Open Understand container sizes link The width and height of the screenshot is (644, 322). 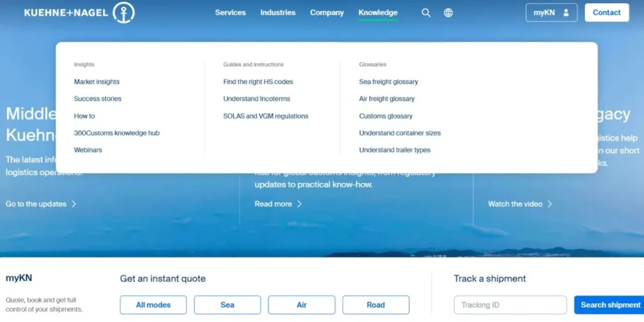pyautogui.click(x=399, y=133)
